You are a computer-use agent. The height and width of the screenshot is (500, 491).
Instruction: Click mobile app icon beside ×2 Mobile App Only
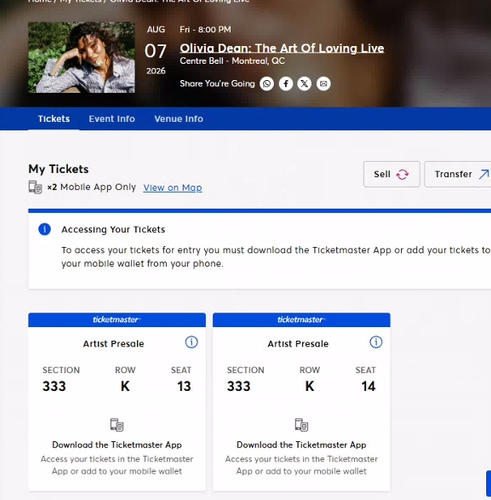[35, 187]
